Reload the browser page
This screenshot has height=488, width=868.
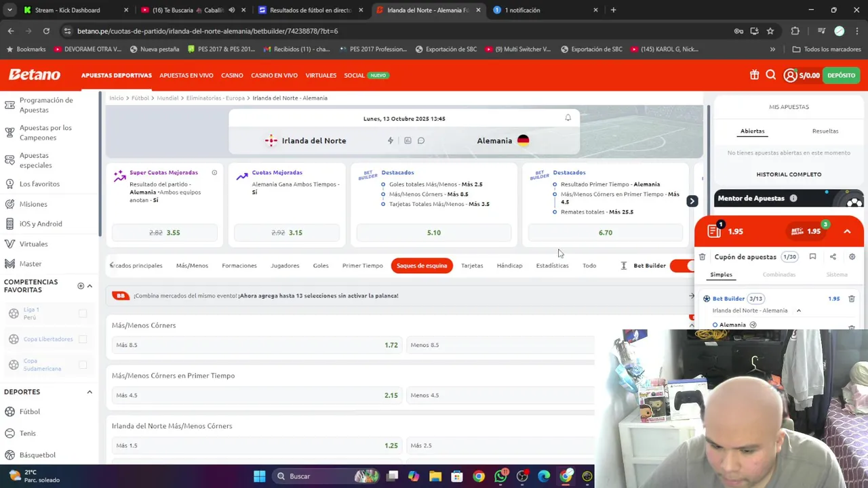coord(46,31)
